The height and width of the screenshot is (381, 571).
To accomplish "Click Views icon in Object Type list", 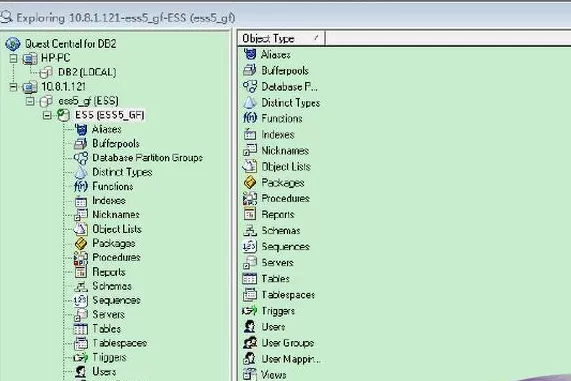I will 250,374.
